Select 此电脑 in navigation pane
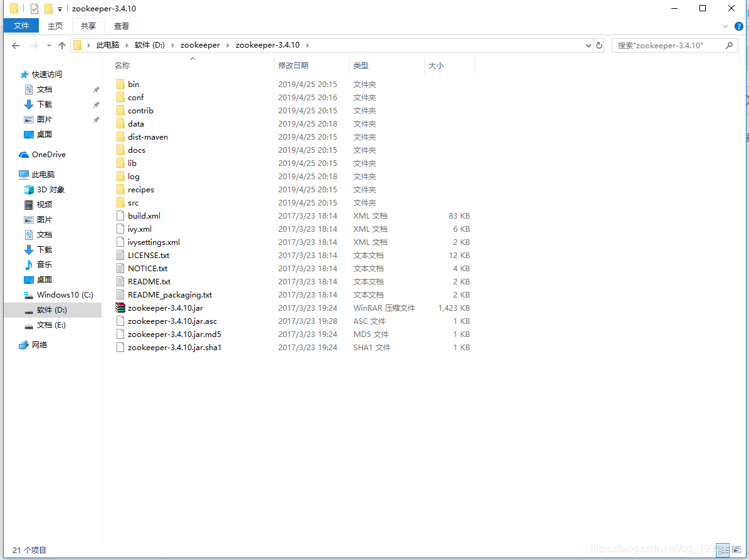749x560 pixels. click(43, 174)
